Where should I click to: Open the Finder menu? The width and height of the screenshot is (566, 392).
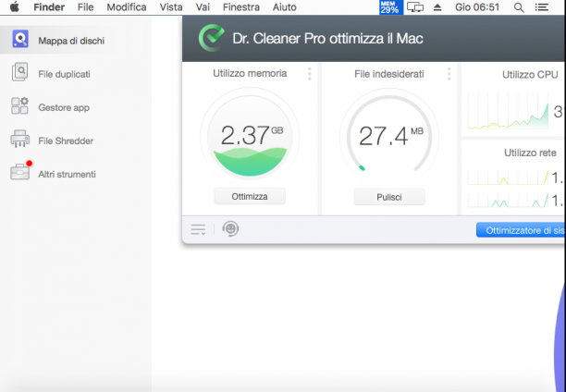tap(49, 7)
